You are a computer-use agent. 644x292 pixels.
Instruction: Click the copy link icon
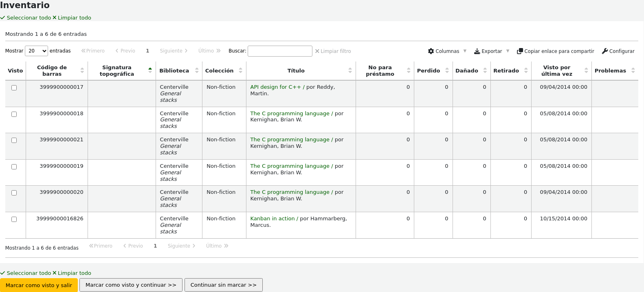click(x=520, y=51)
